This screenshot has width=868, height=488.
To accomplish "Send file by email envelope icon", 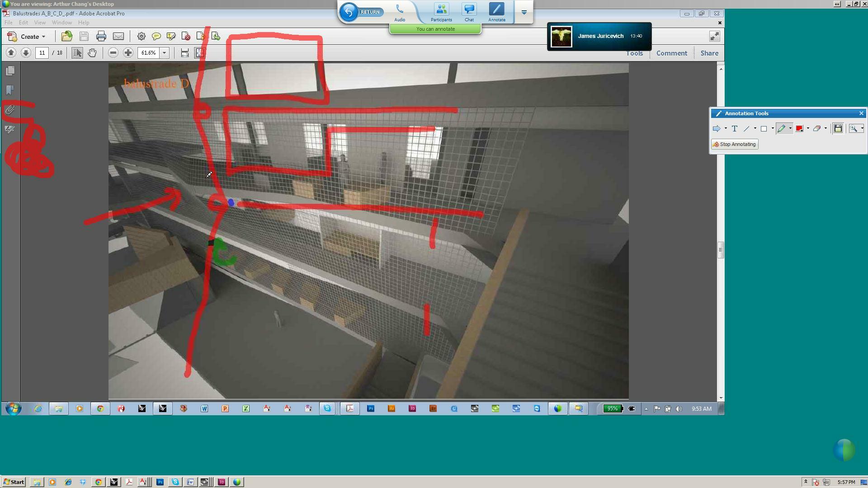I will [118, 37].
